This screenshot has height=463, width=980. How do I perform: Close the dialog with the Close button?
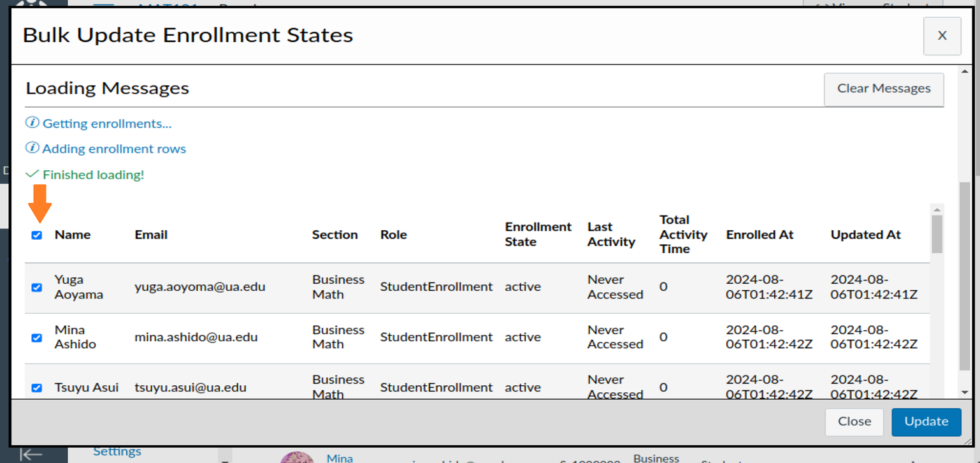(854, 422)
